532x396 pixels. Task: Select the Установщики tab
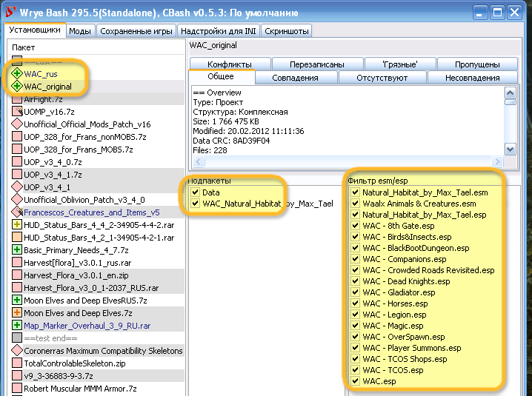[x=35, y=30]
